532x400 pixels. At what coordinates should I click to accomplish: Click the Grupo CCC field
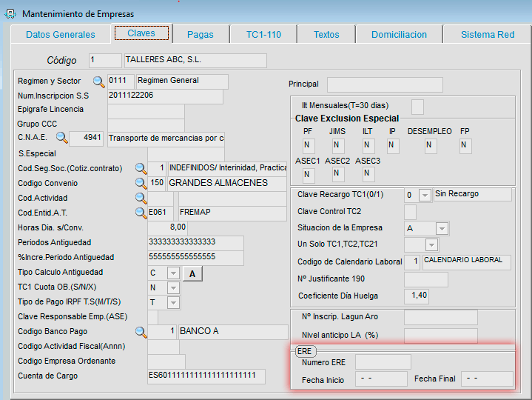146,125
